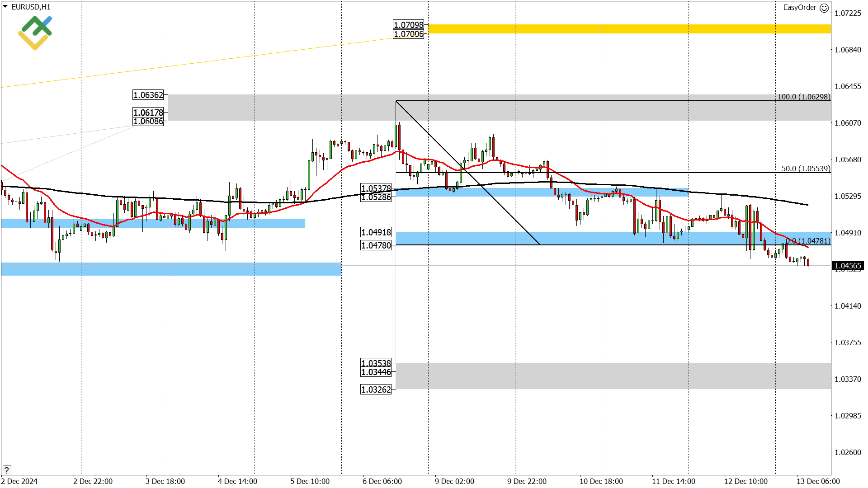The width and height of the screenshot is (868, 488).
Task: Click the 1.06362 resistance label
Action: 149,95
